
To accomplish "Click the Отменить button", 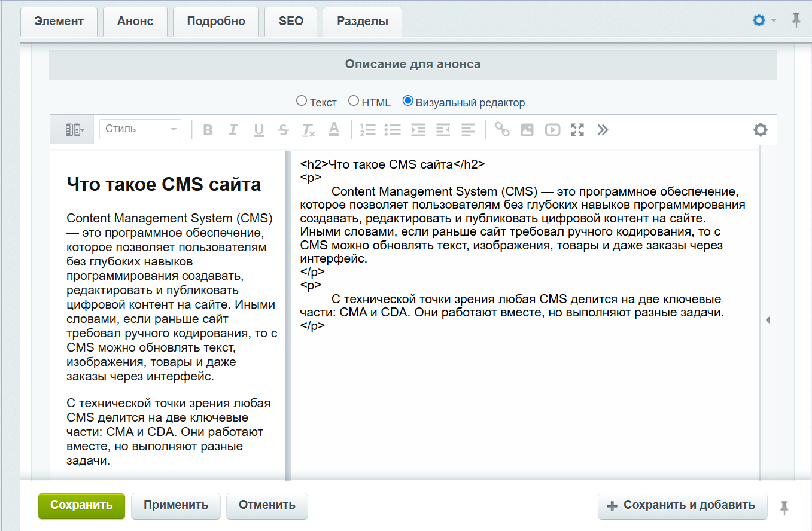I will pos(267,505).
